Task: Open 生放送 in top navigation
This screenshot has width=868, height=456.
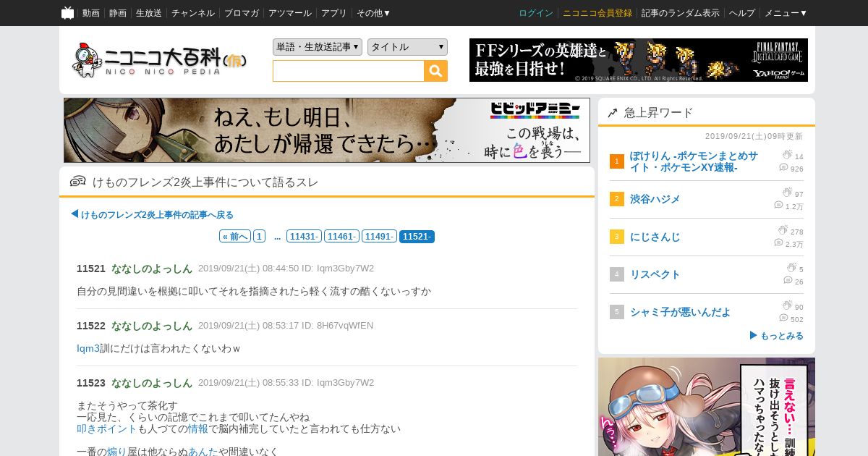Action: coord(149,13)
